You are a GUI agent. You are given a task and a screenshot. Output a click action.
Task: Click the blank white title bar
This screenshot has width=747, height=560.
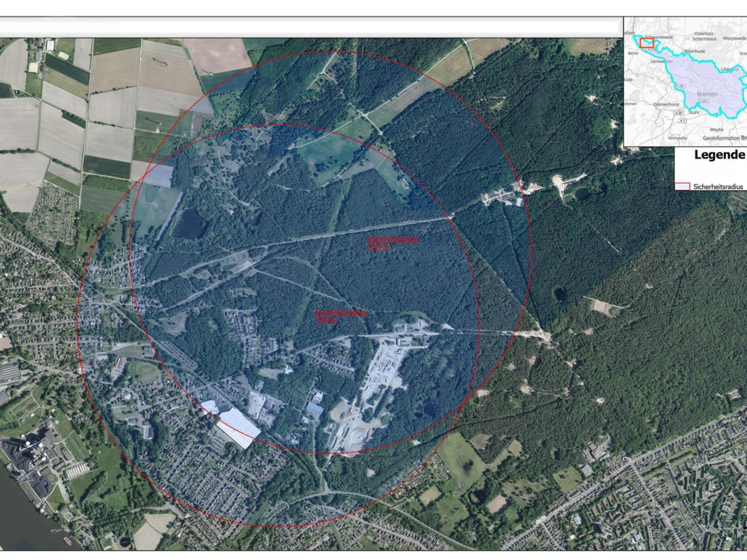311,27
